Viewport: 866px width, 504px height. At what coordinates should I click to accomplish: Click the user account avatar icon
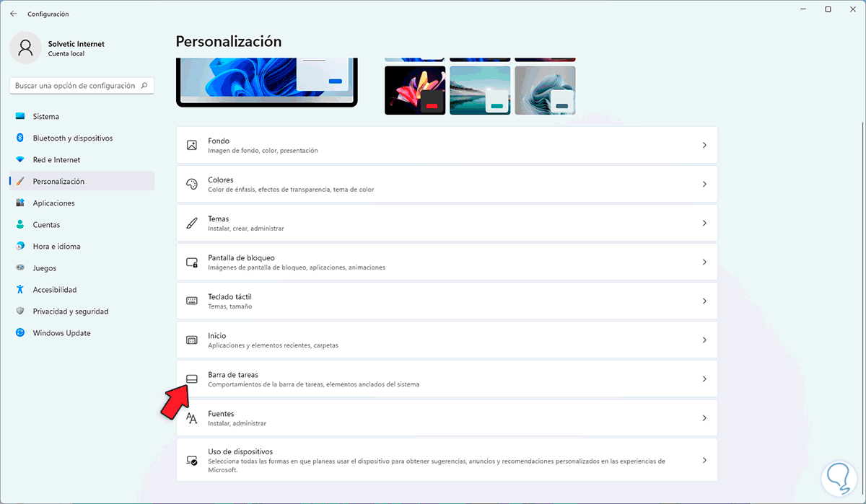click(26, 48)
